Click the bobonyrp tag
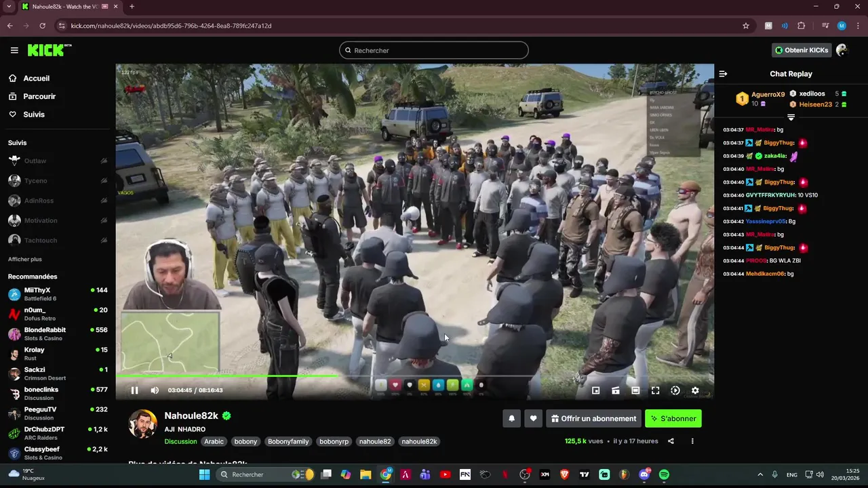The width and height of the screenshot is (868, 488). [334, 441]
